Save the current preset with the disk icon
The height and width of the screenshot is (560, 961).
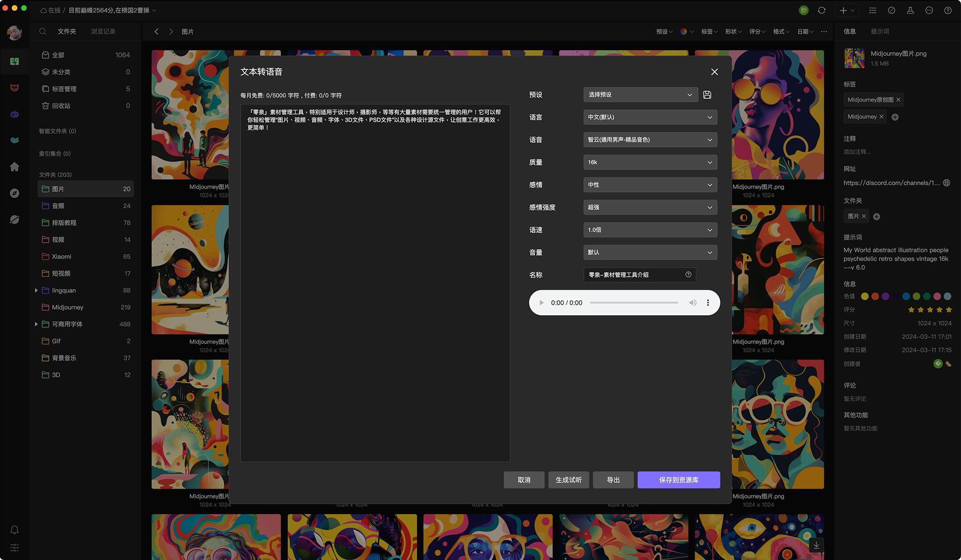click(707, 95)
